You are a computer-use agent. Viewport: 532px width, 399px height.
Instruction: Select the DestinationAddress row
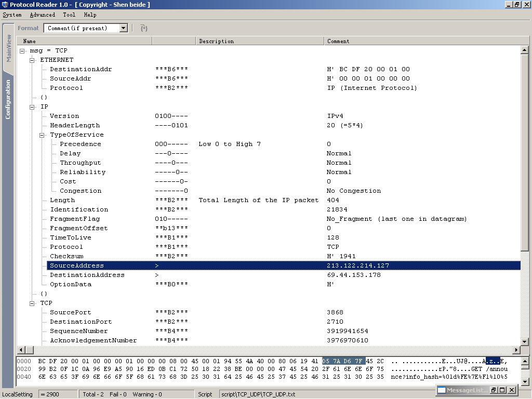pyautogui.click(x=284, y=275)
